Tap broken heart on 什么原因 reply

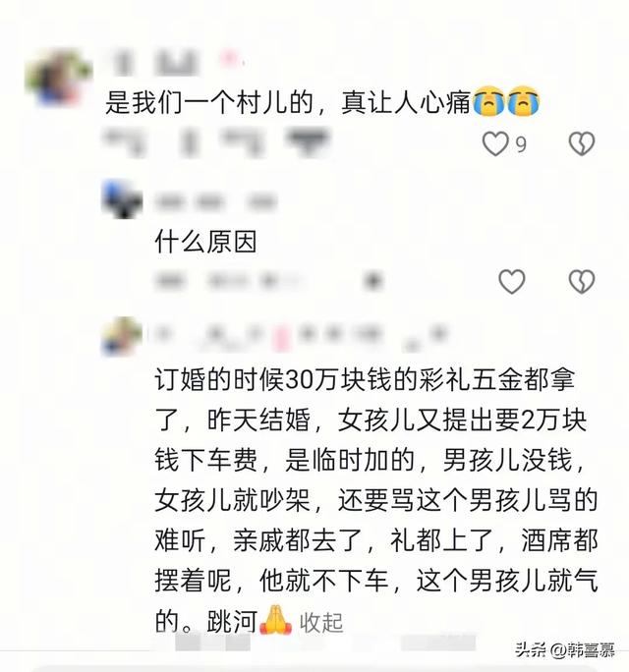pyautogui.click(x=582, y=282)
